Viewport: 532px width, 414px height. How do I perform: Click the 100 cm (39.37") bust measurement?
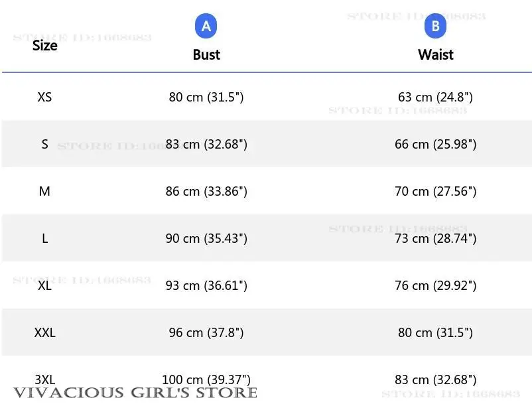pos(206,379)
